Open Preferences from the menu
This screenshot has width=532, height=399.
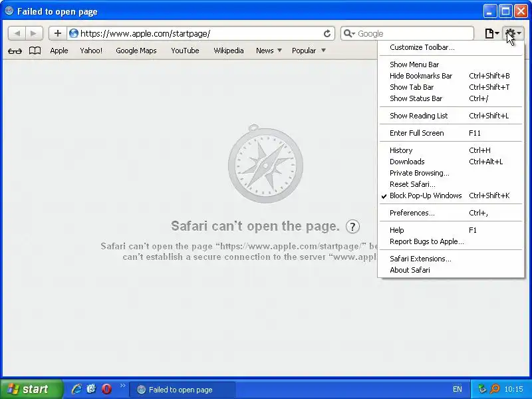tap(451, 213)
